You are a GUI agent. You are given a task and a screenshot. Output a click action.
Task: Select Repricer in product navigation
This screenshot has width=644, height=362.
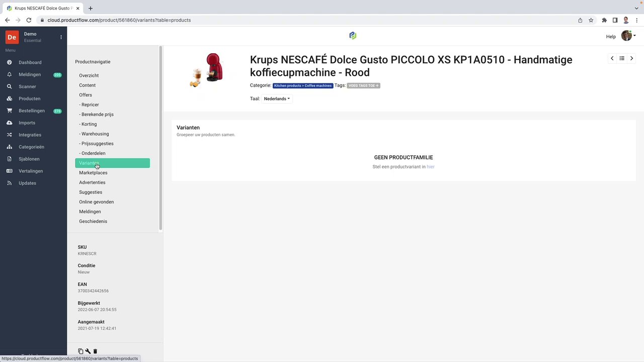(89, 105)
